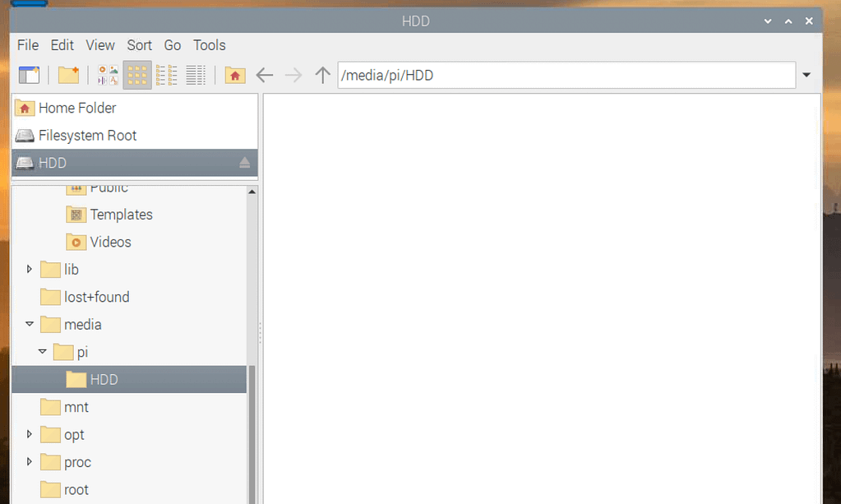
Task: Navigate forward with the right arrow
Action: click(x=293, y=75)
